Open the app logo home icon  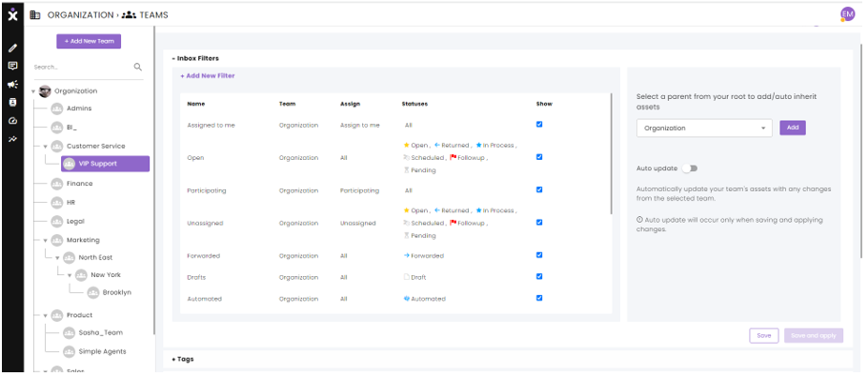click(x=12, y=15)
